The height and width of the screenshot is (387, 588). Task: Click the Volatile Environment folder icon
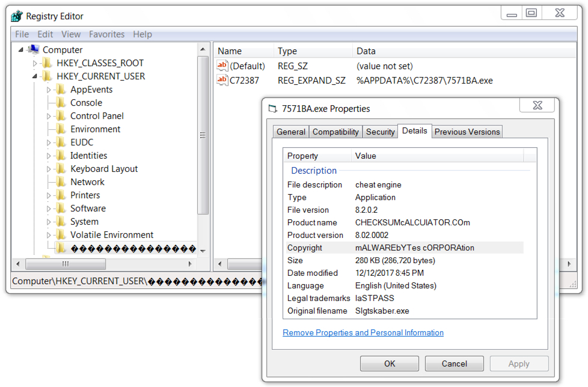coord(61,235)
